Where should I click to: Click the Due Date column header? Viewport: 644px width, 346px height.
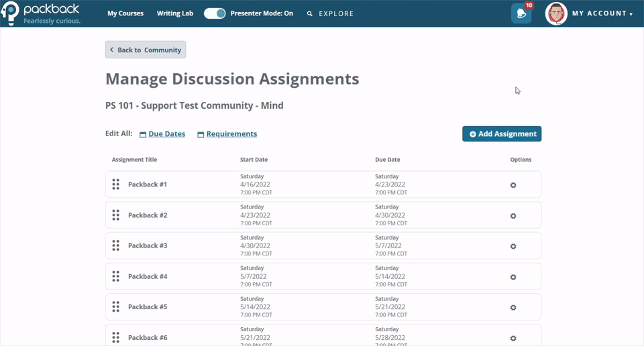point(387,159)
